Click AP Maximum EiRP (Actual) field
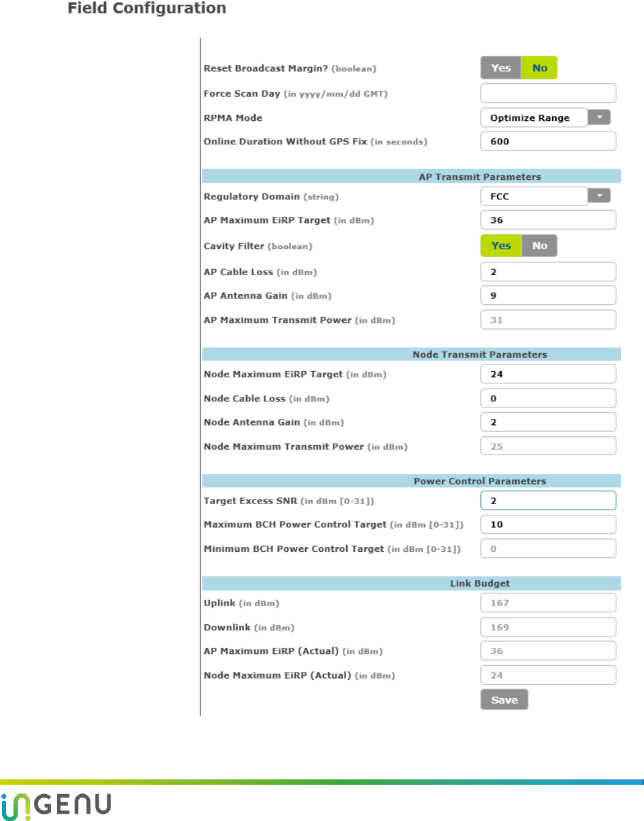The height and width of the screenshot is (821, 644). (x=548, y=650)
